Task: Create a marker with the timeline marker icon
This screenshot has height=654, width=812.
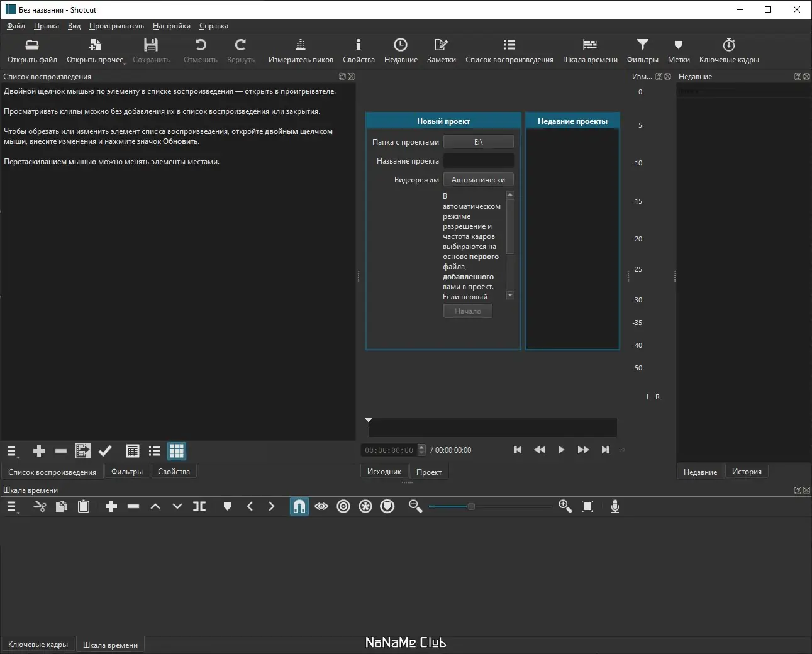Action: 228,506
